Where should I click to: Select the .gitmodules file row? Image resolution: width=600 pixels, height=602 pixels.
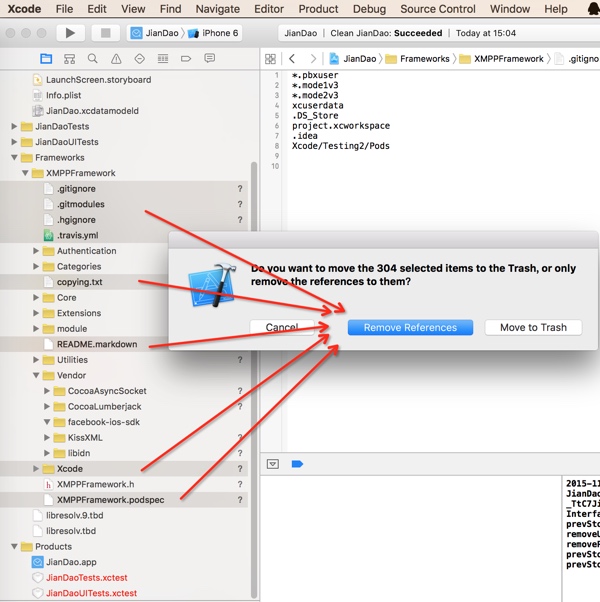(x=124, y=204)
